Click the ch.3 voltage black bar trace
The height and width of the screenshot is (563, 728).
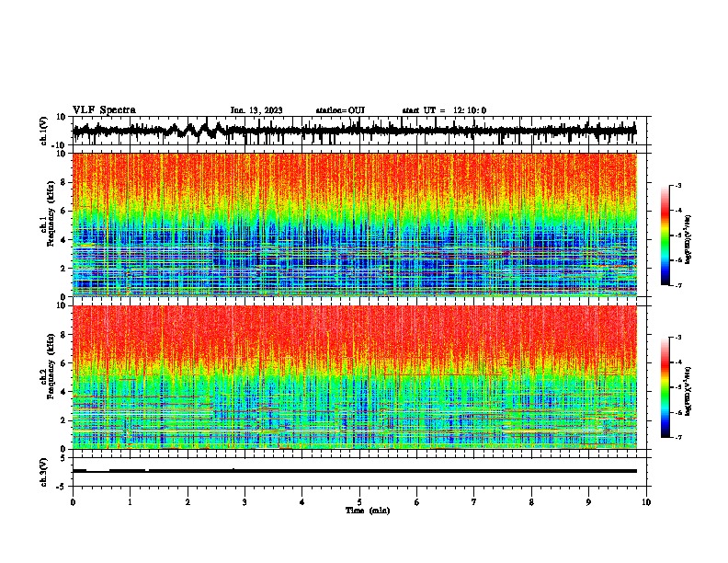[355, 471]
